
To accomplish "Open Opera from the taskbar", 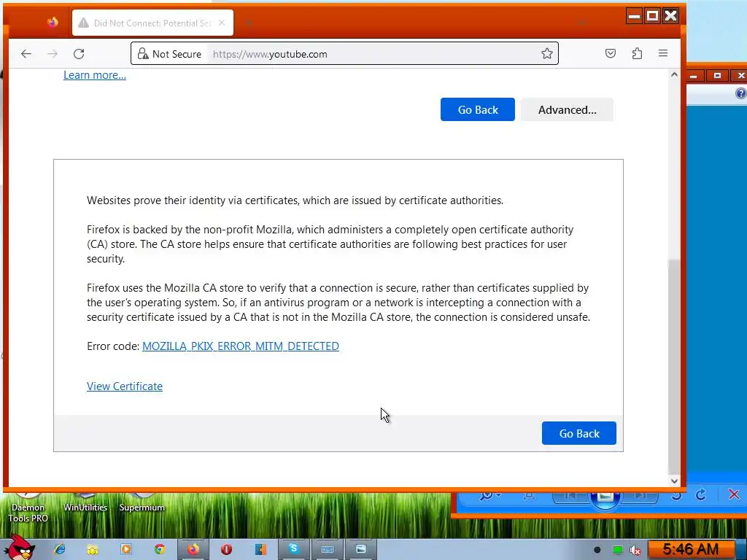I will [226, 550].
